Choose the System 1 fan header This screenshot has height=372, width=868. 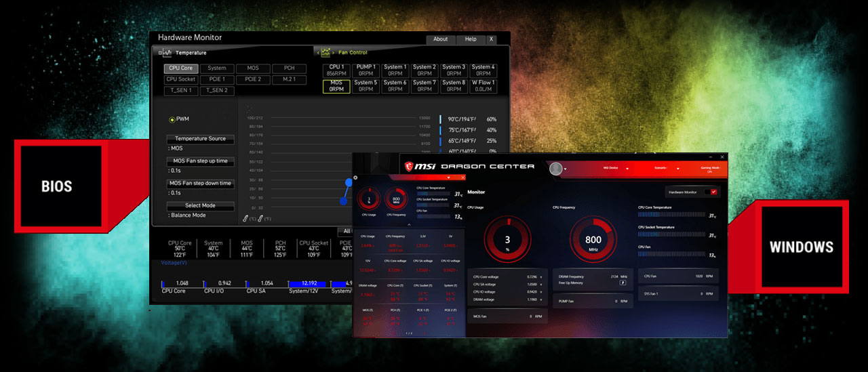coord(395,70)
